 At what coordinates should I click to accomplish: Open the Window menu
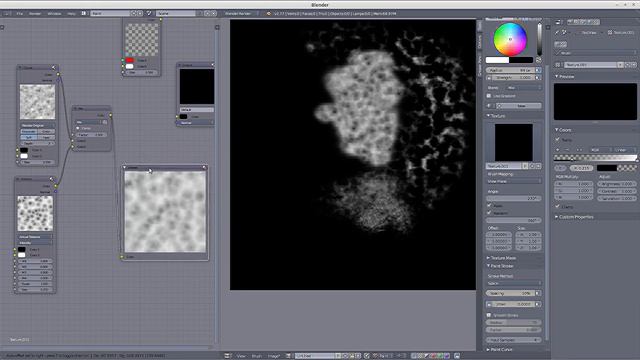coord(54,13)
